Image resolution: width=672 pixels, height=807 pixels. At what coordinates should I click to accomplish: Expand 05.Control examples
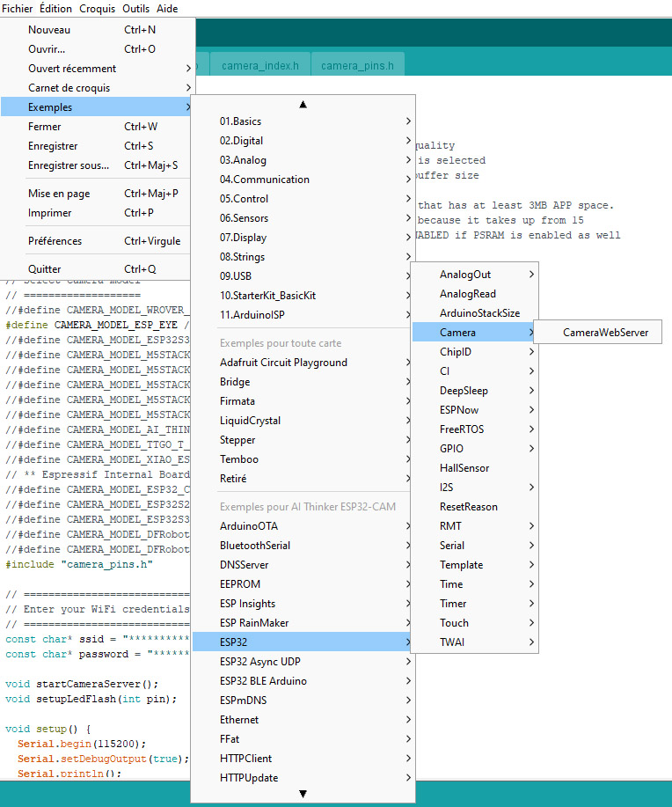303,199
